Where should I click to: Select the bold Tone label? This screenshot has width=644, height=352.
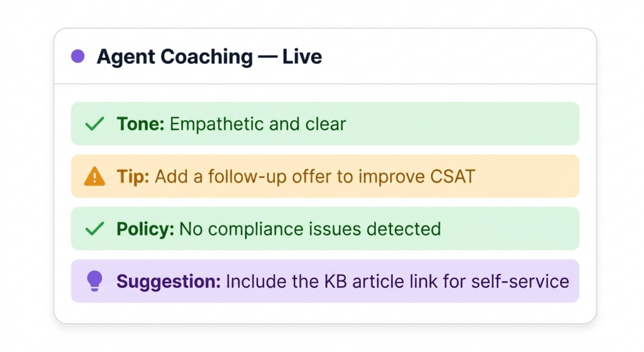point(140,124)
